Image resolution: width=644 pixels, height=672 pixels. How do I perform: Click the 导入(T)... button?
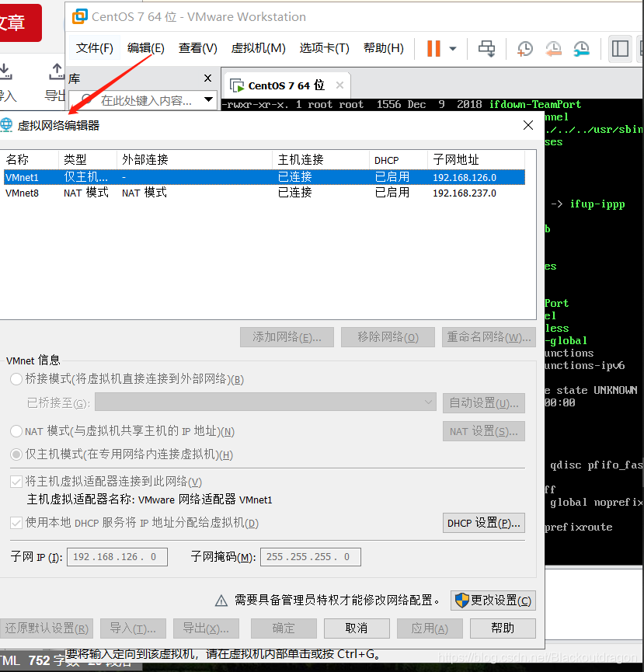(x=133, y=628)
